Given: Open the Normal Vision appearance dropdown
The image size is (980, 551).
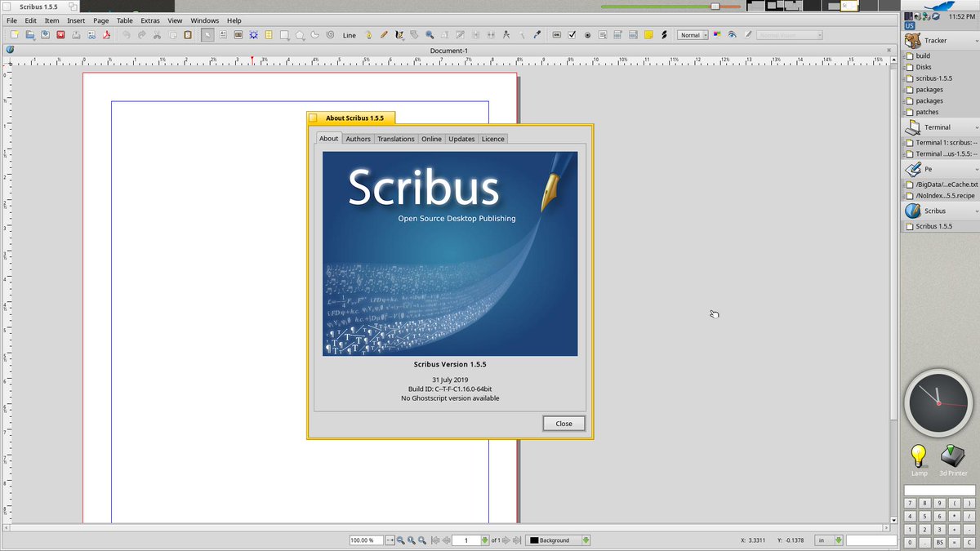Looking at the screenshot, I should point(789,35).
